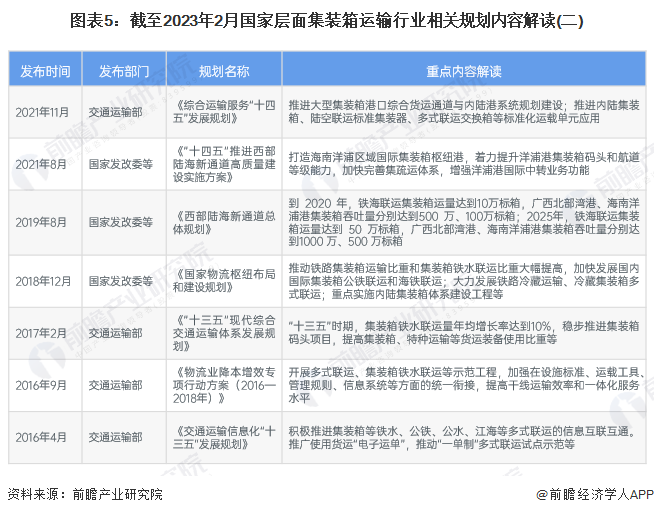The image size is (654, 515).
Task: Click 国家发改委等 in the 2021年8月 row
Action: 121,164
